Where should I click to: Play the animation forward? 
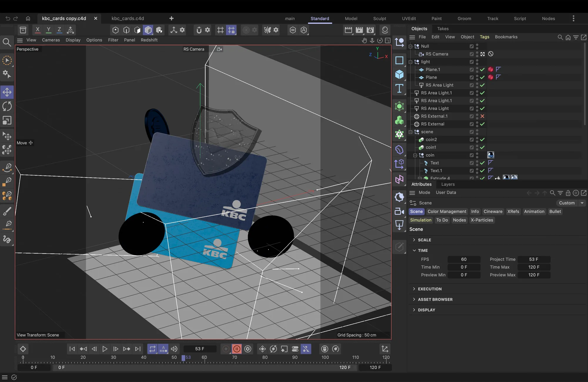(105, 349)
